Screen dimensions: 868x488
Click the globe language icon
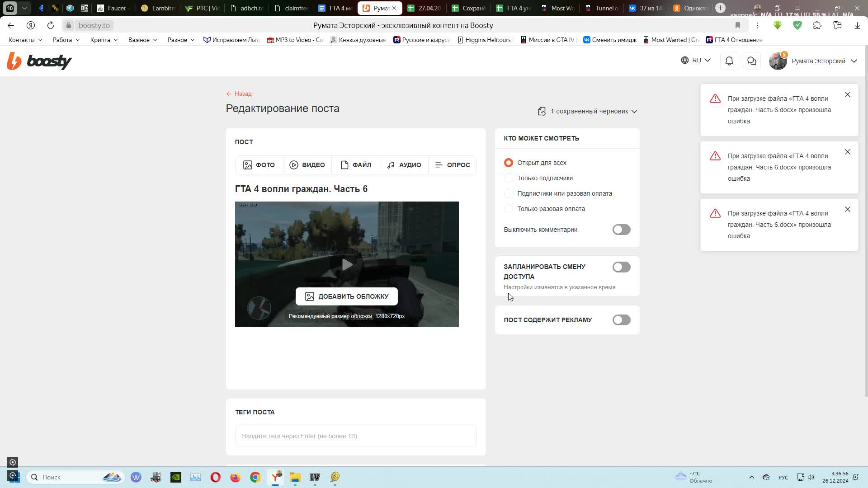[x=685, y=60]
